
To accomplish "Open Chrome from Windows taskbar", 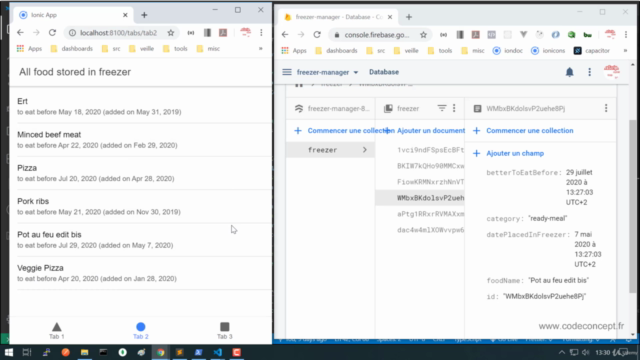I will (160, 352).
